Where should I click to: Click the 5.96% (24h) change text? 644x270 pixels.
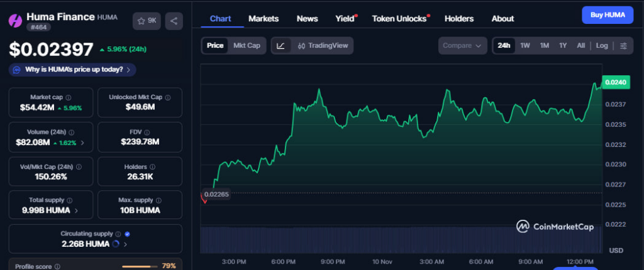click(126, 50)
